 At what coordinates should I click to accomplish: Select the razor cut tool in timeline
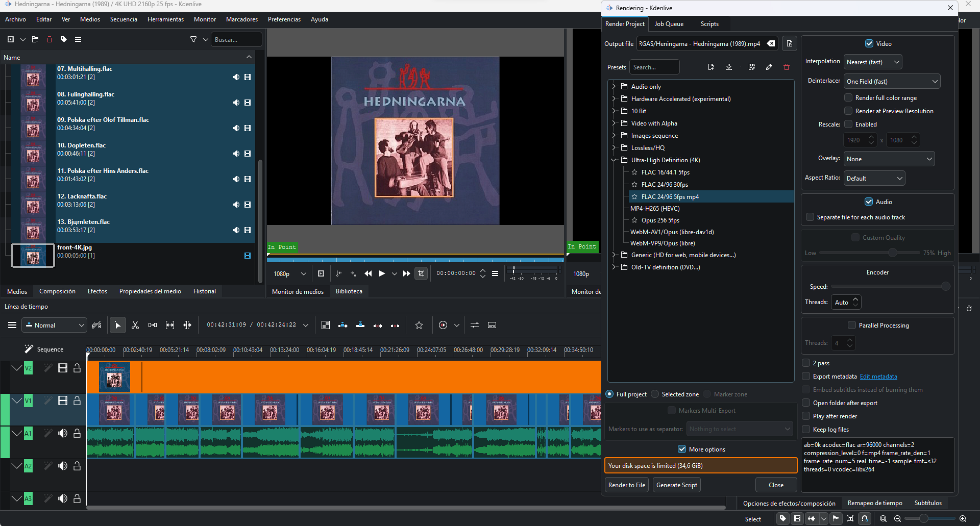click(x=135, y=325)
